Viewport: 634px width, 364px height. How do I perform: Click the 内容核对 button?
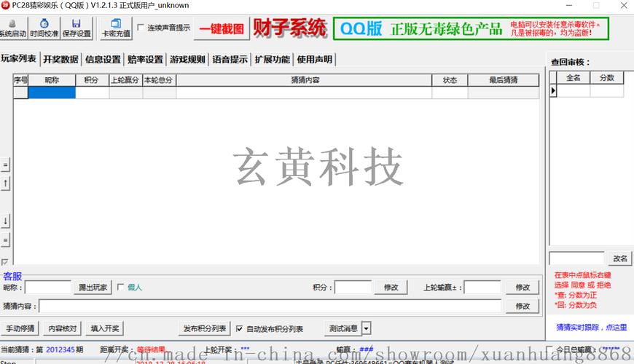coord(62,328)
